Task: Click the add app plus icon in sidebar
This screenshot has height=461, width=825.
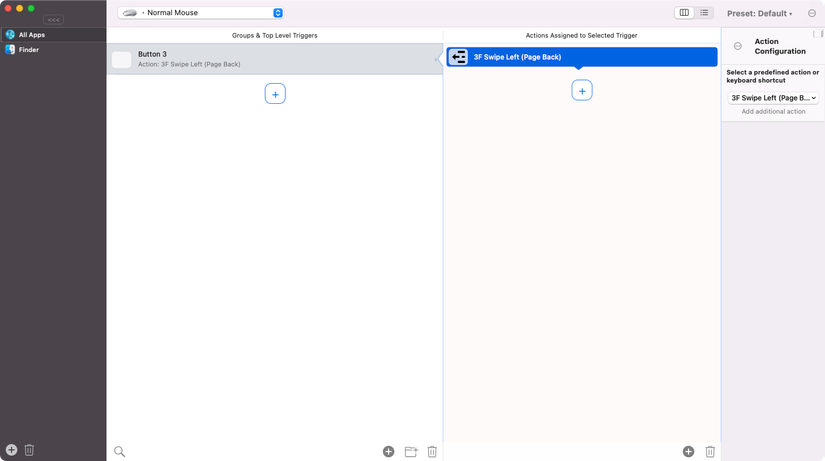Action: [x=12, y=450]
